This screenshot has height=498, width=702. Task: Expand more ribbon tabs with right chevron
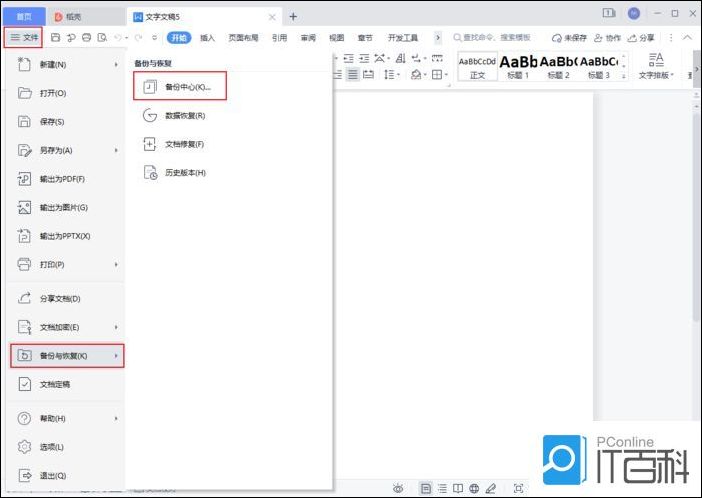point(438,38)
